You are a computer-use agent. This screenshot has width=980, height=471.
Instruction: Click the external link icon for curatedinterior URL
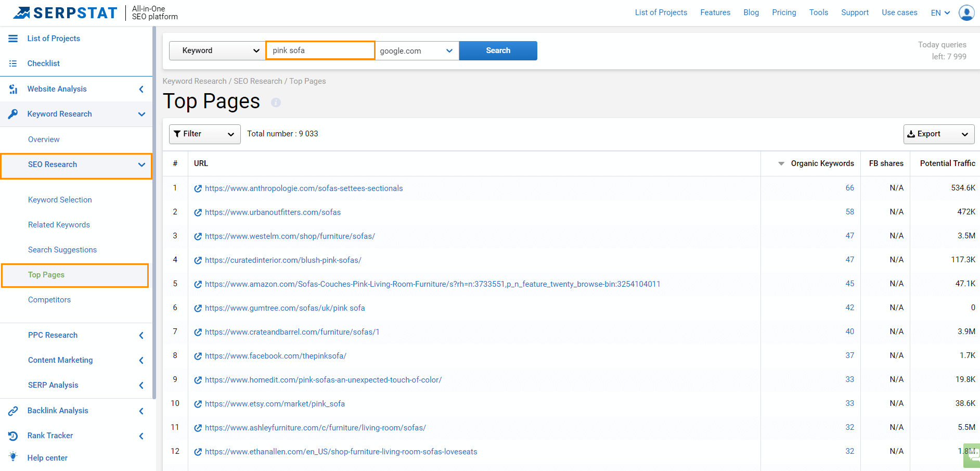(x=198, y=260)
